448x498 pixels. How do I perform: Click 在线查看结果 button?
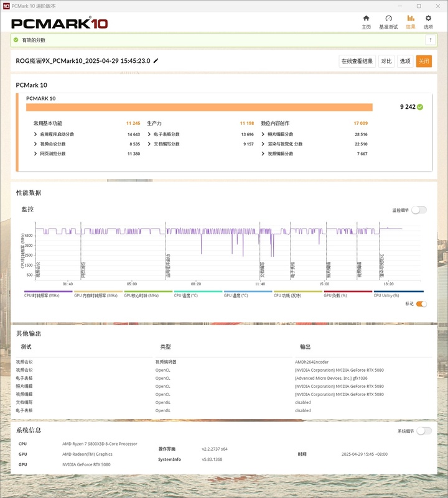[x=357, y=61]
